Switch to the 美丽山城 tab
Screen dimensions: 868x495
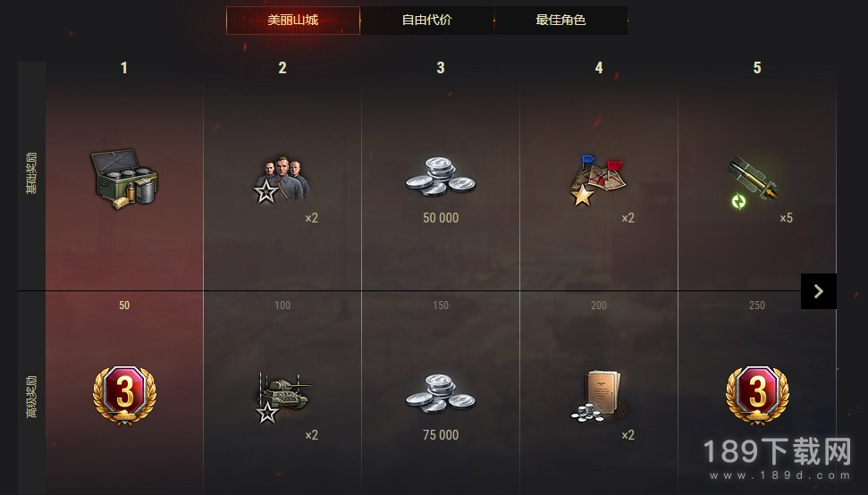pyautogui.click(x=293, y=21)
